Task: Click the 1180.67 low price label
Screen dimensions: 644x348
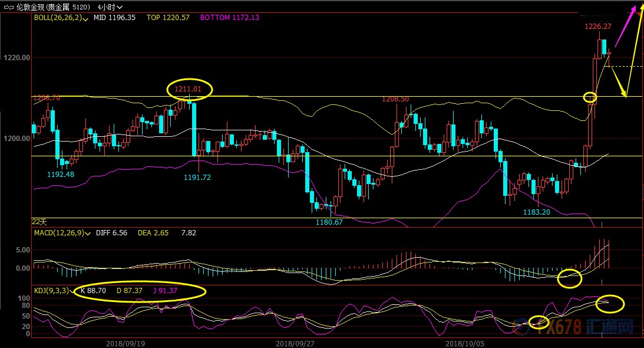Action: click(329, 222)
